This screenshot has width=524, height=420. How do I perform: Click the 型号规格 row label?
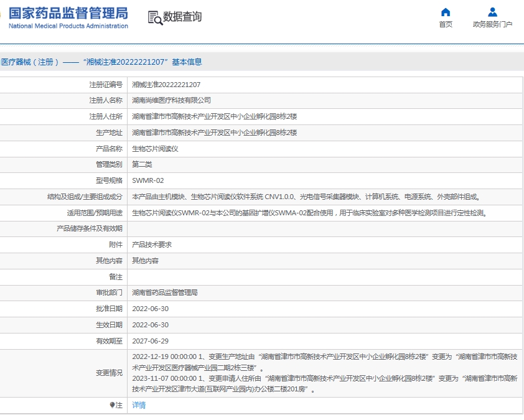pos(109,180)
